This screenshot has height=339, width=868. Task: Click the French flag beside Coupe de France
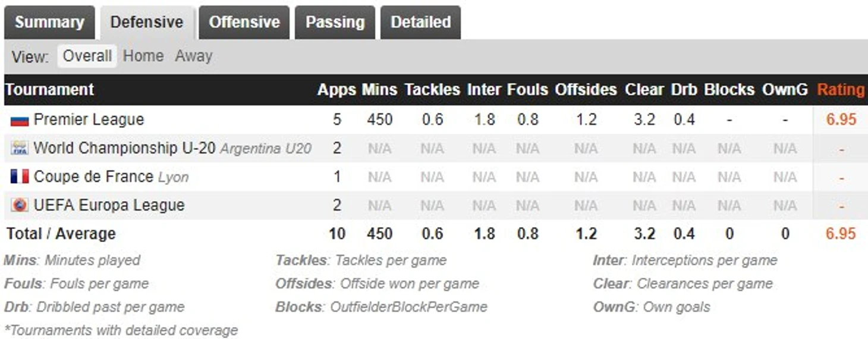[x=20, y=177]
